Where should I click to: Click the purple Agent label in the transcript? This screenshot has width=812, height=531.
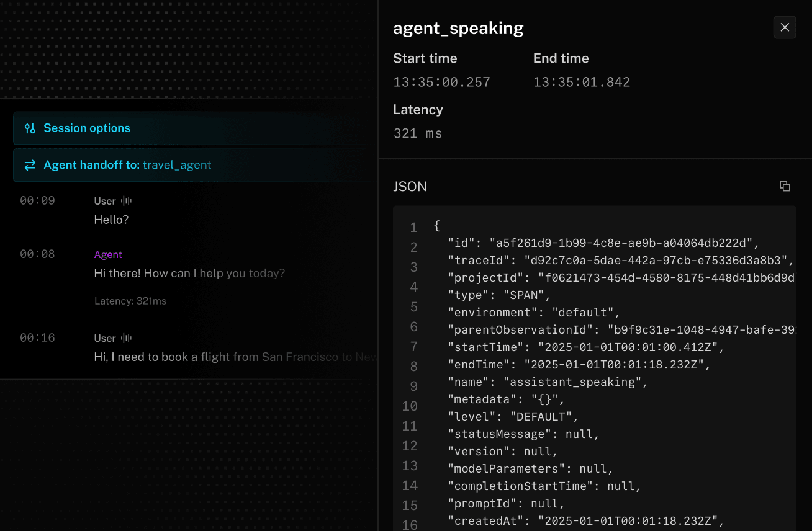[x=107, y=254]
